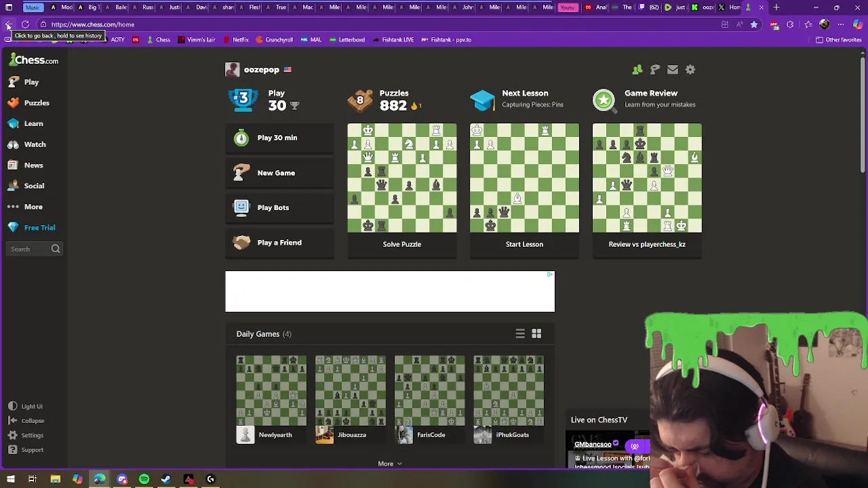Toggle the bookmark star in the address bar
The width and height of the screenshot is (868, 488).
(754, 24)
